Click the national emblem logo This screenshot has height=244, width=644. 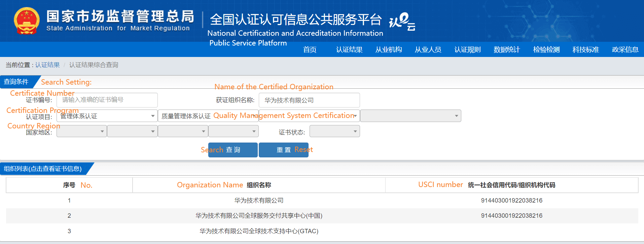pos(27,21)
